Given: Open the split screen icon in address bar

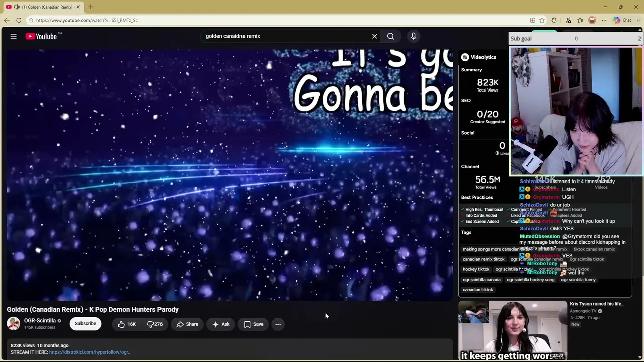Looking at the screenshot, I should (x=532, y=20).
